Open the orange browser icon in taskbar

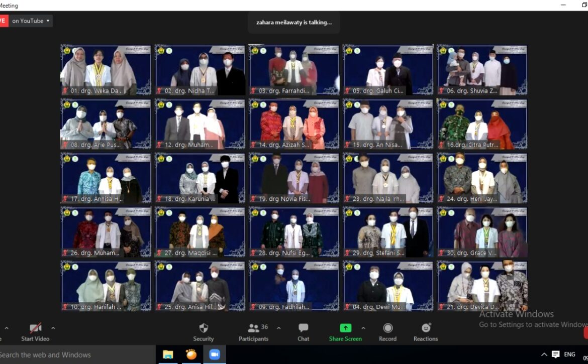click(191, 354)
